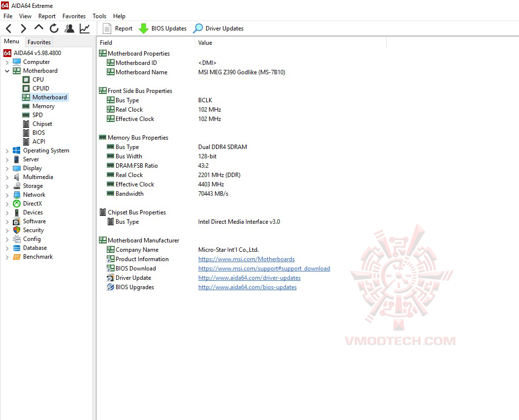This screenshot has height=420, width=519.
Task: Expand the Server tree node
Action: (x=7, y=159)
